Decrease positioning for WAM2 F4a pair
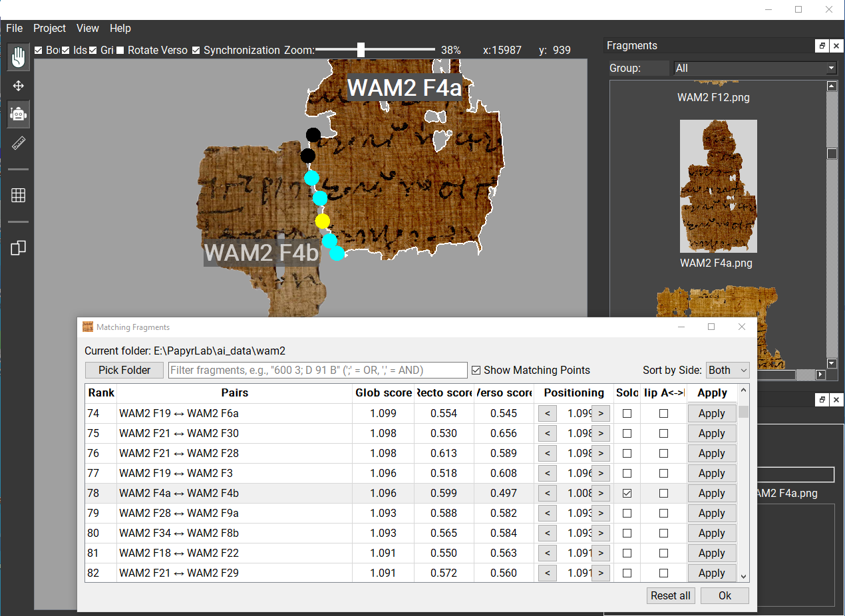Screen dimensions: 845x616 (547, 493)
